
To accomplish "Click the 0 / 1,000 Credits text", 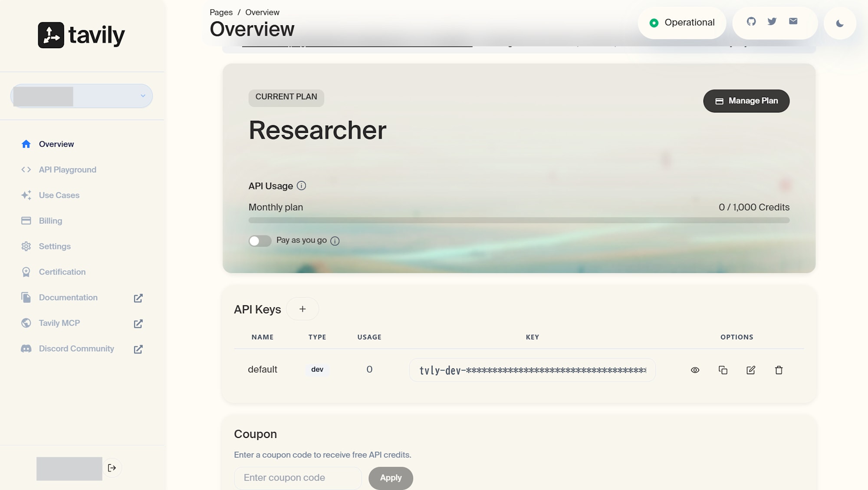I will pos(754,208).
